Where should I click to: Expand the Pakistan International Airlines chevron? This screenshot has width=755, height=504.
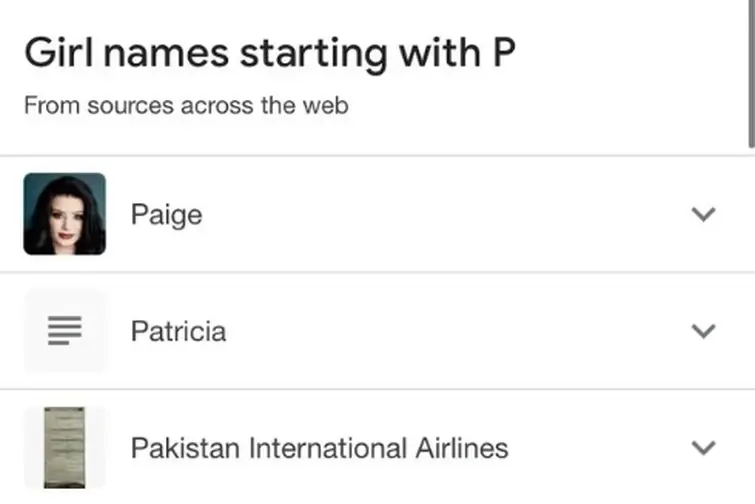pos(704,447)
